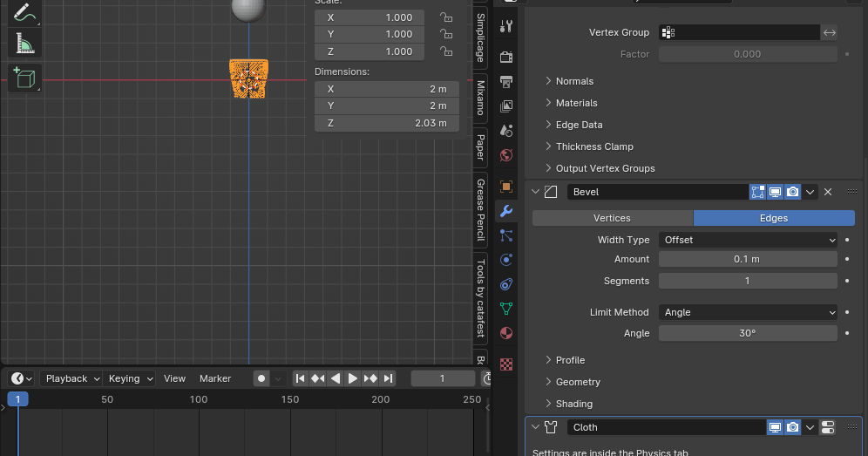Click the Bevel modifier icon
Screen dimensions: 868x456
551,192
